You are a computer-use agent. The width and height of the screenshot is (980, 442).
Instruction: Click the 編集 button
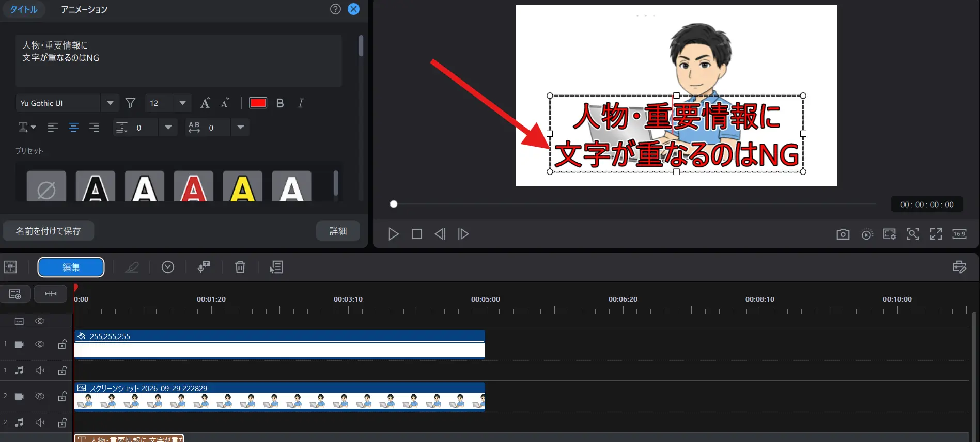[x=71, y=267]
